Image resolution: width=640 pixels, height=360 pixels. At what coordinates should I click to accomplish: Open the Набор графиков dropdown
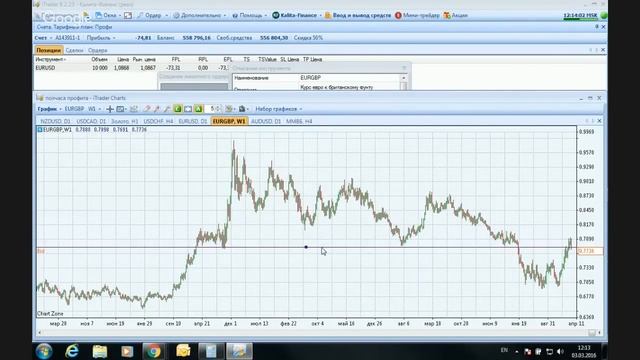coord(278,109)
